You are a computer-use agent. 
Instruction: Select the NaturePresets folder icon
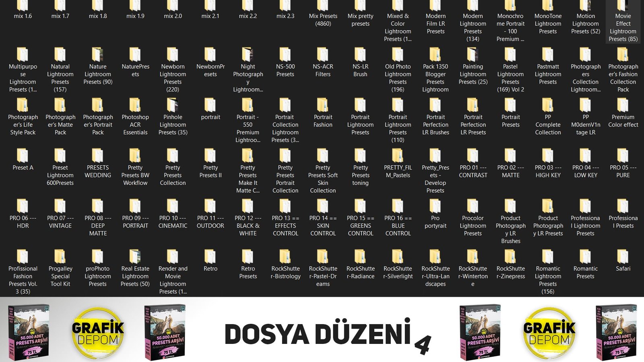tap(135, 55)
